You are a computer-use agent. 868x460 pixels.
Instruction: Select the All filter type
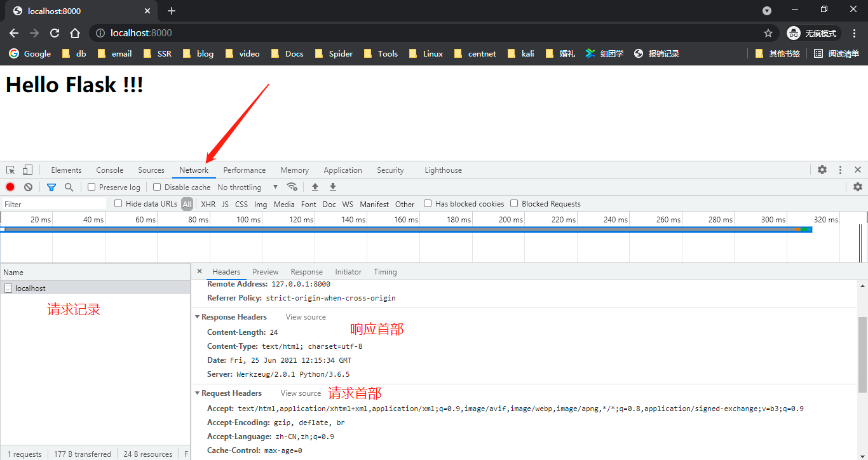(x=187, y=204)
